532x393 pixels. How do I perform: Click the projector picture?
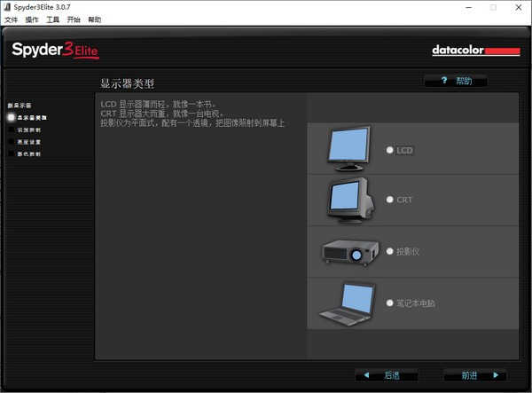click(x=350, y=252)
